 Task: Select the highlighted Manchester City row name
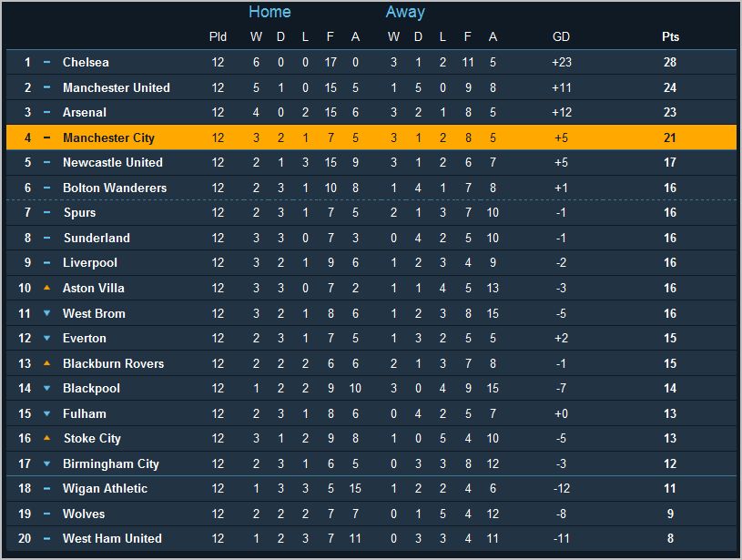108,137
